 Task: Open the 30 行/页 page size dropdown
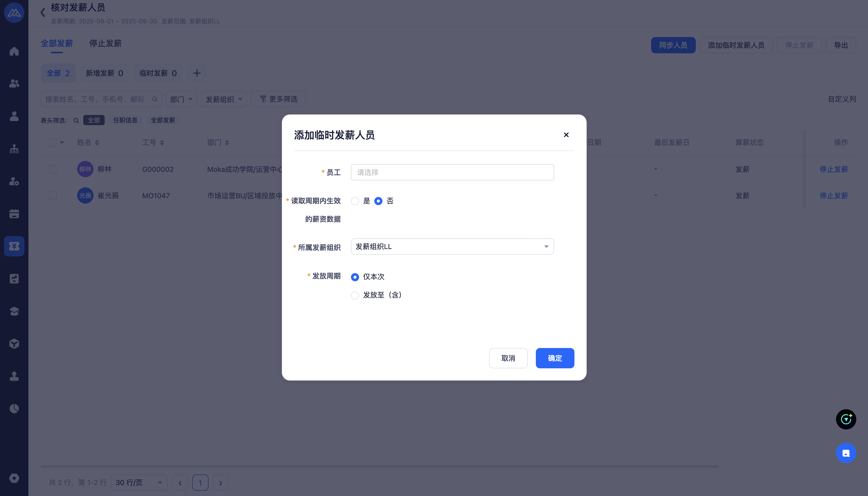click(x=139, y=482)
